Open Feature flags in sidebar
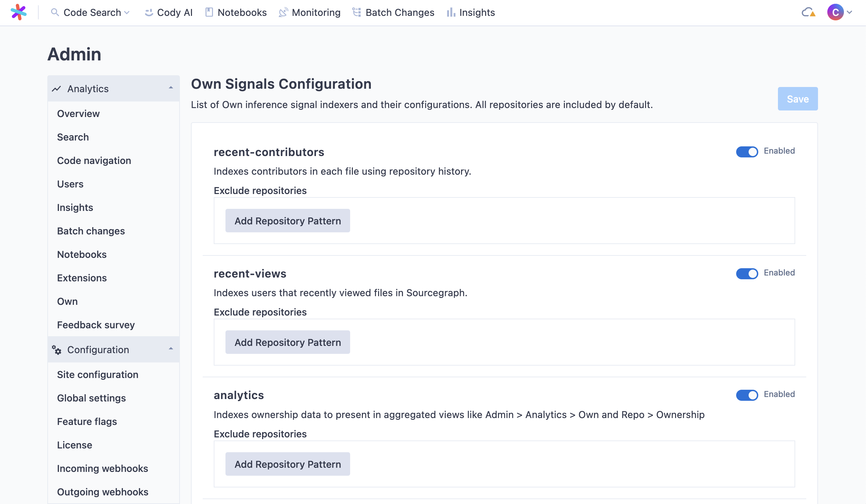 (x=113, y=421)
